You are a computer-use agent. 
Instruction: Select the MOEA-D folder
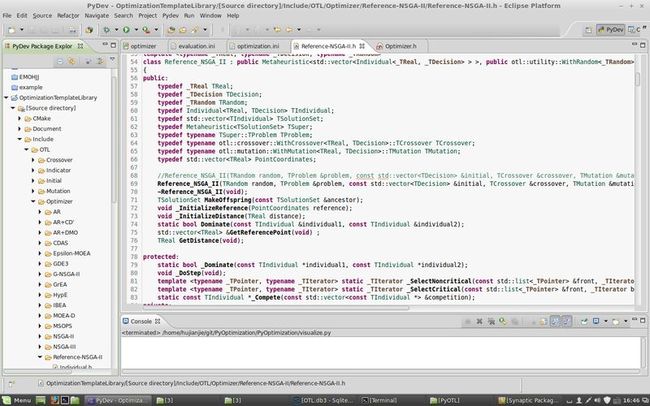coord(64,316)
